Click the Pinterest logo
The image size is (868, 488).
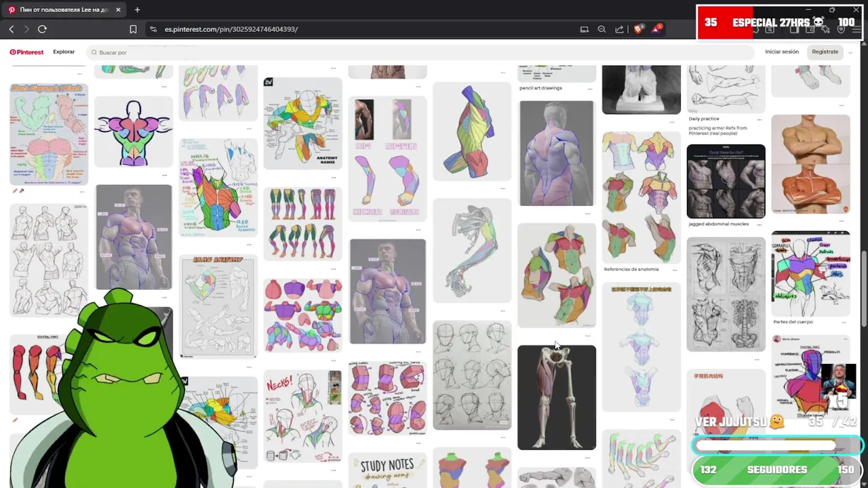click(x=26, y=52)
